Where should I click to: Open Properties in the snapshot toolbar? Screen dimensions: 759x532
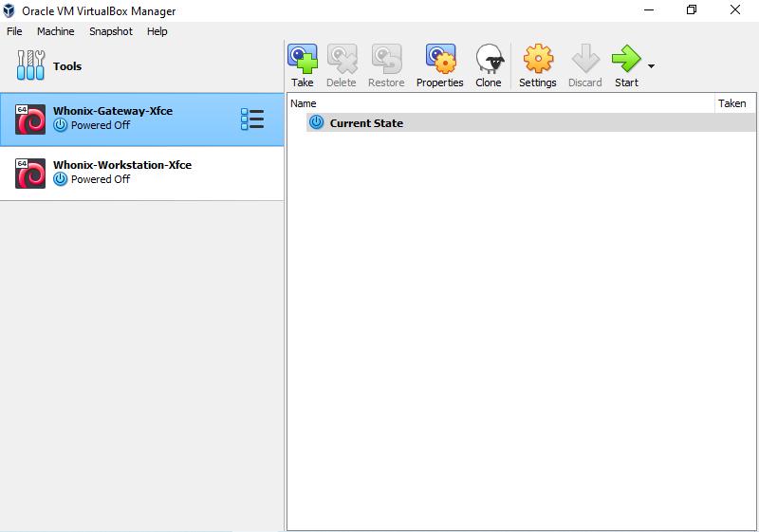tap(440, 60)
